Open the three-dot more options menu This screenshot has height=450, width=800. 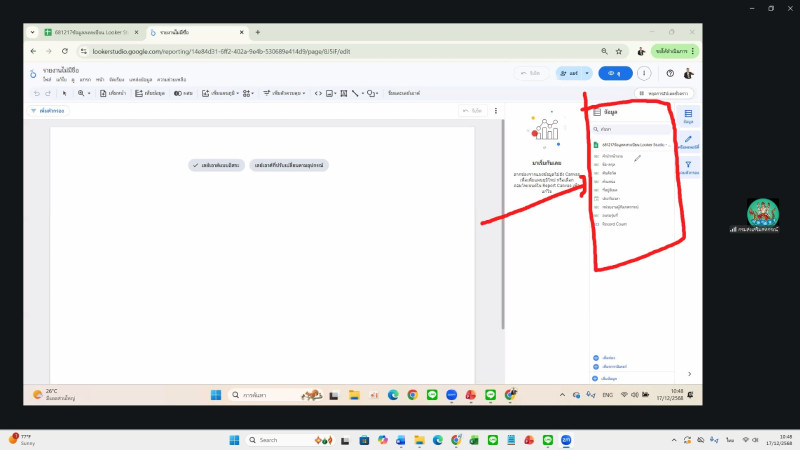(645, 73)
